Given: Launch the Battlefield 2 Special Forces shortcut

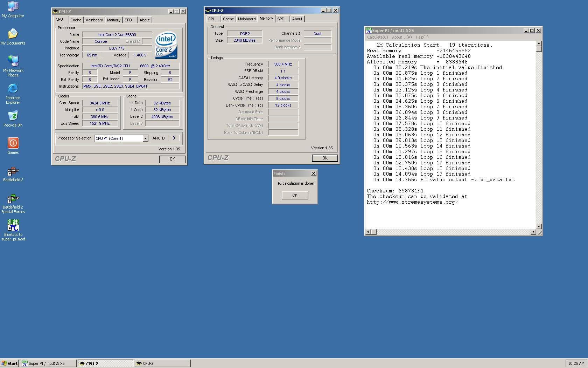Looking at the screenshot, I should [13, 199].
